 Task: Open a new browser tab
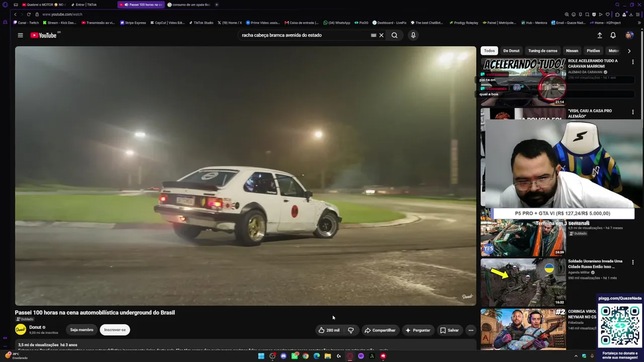pos(216,5)
